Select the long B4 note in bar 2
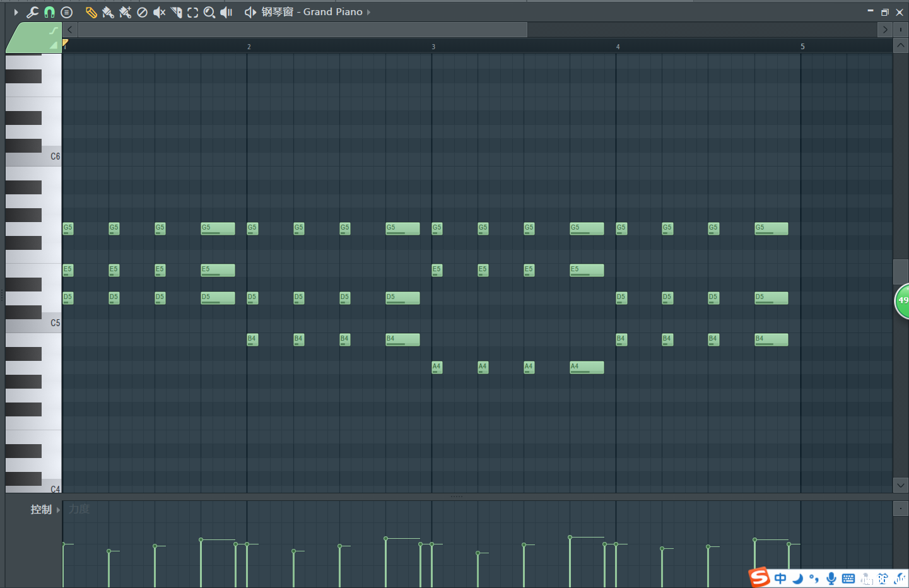 pos(402,339)
